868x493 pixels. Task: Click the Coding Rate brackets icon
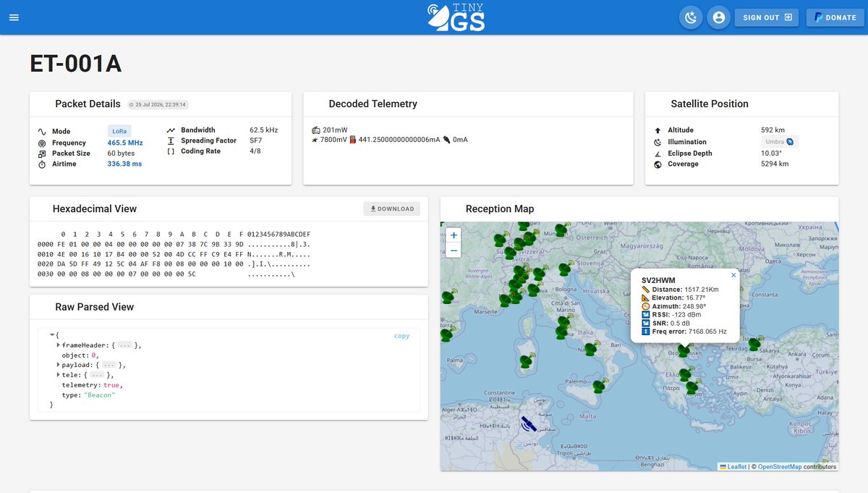(171, 151)
